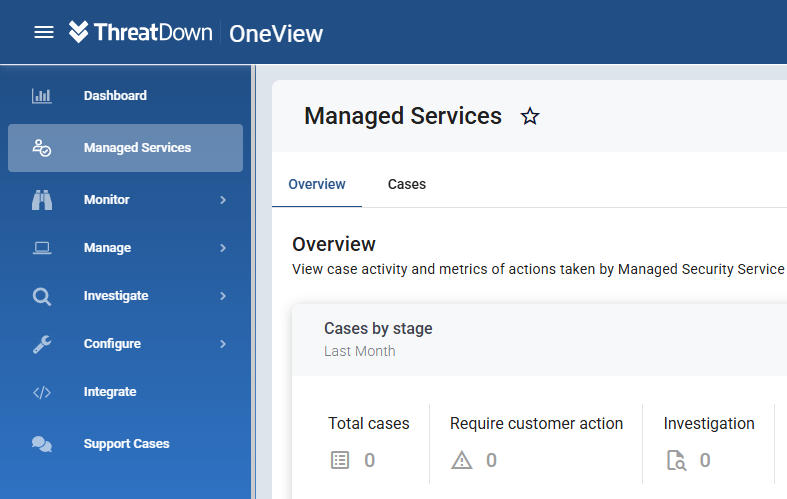Image resolution: width=787 pixels, height=499 pixels.
Task: Switch to the Overview tab
Action: coord(317,184)
